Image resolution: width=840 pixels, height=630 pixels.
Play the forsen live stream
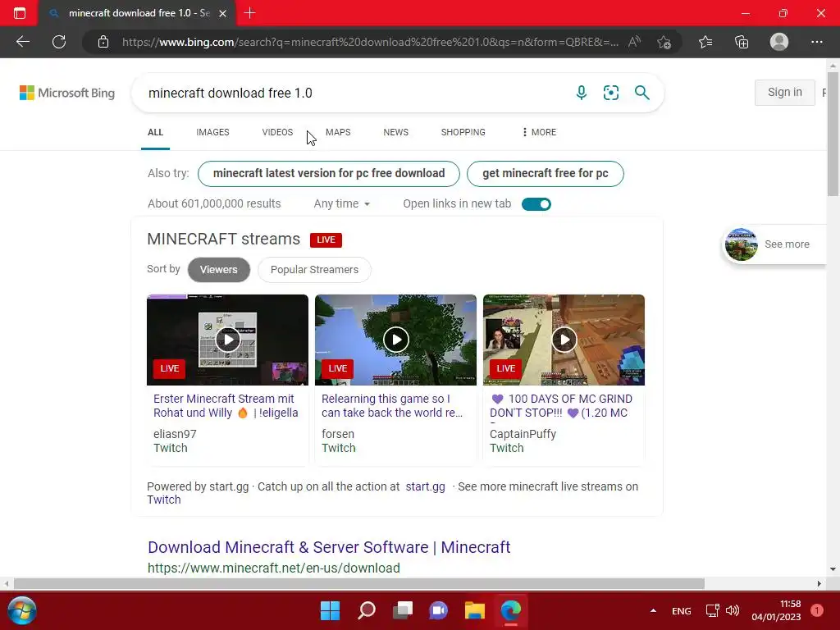click(396, 340)
